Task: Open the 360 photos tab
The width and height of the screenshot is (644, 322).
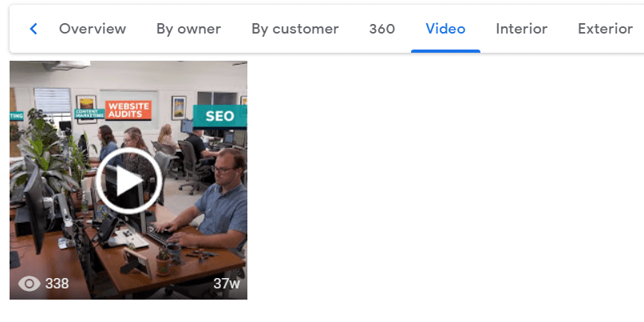Action: coord(382,29)
